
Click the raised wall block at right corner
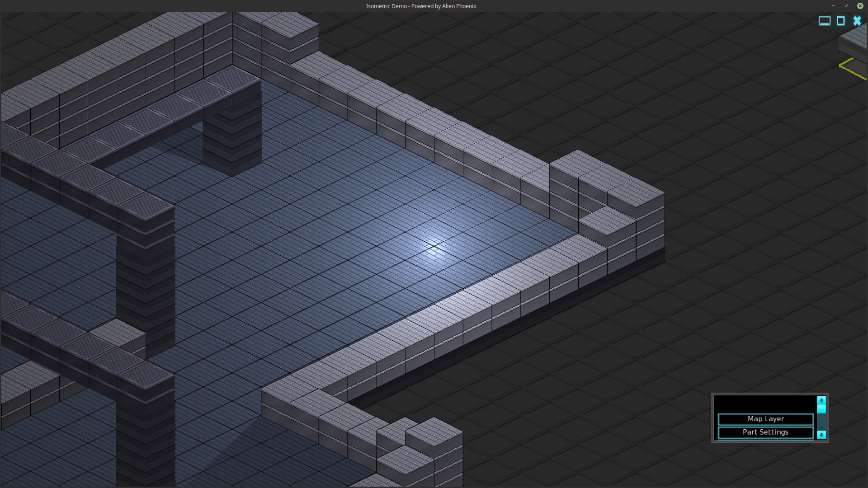click(x=635, y=194)
